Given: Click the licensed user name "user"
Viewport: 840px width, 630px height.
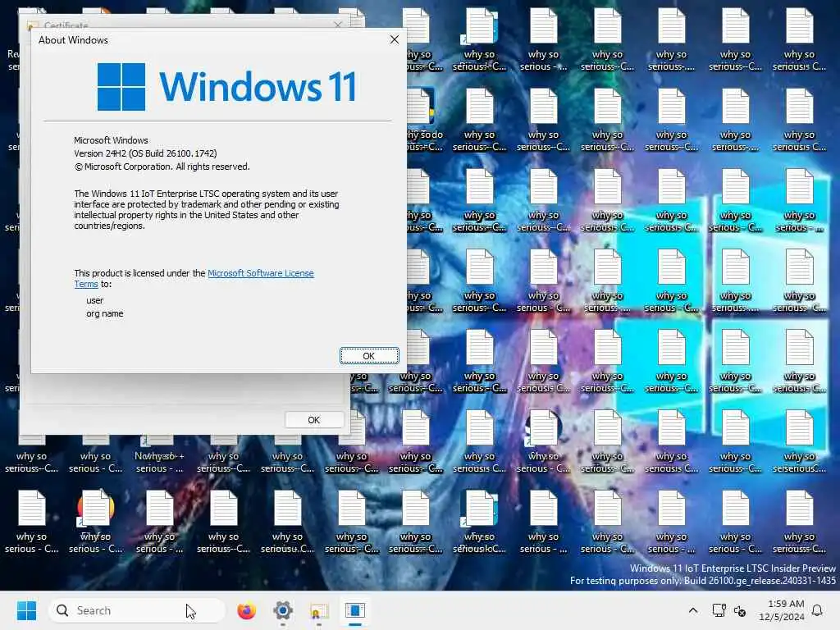Looking at the screenshot, I should (x=95, y=300).
